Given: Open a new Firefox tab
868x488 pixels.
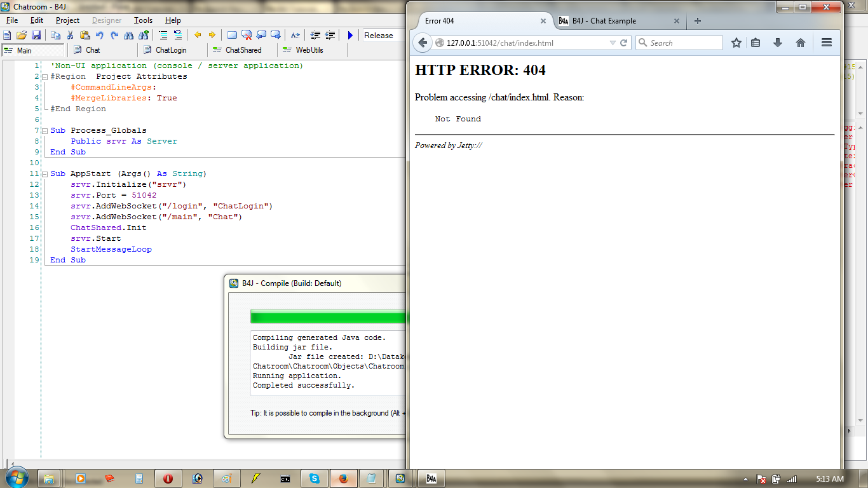Looking at the screenshot, I should 698,21.
